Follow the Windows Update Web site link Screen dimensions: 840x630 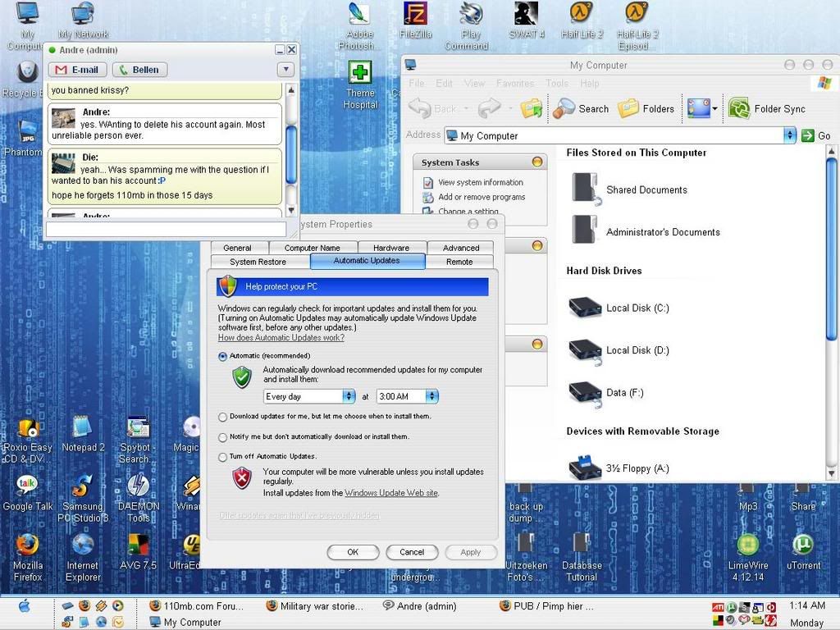click(391, 493)
